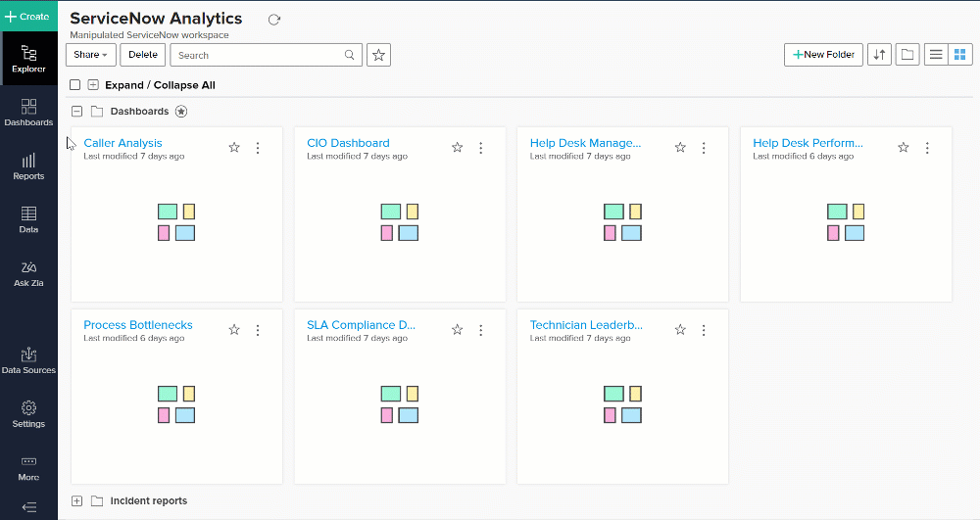Click the favorites filter star next to search
This screenshot has width=980, height=520.
(x=378, y=55)
